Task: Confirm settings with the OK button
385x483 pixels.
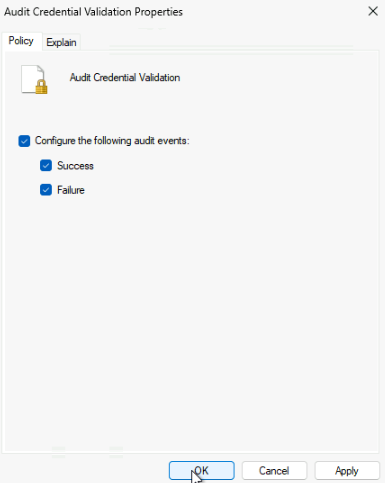Action: coord(202,471)
